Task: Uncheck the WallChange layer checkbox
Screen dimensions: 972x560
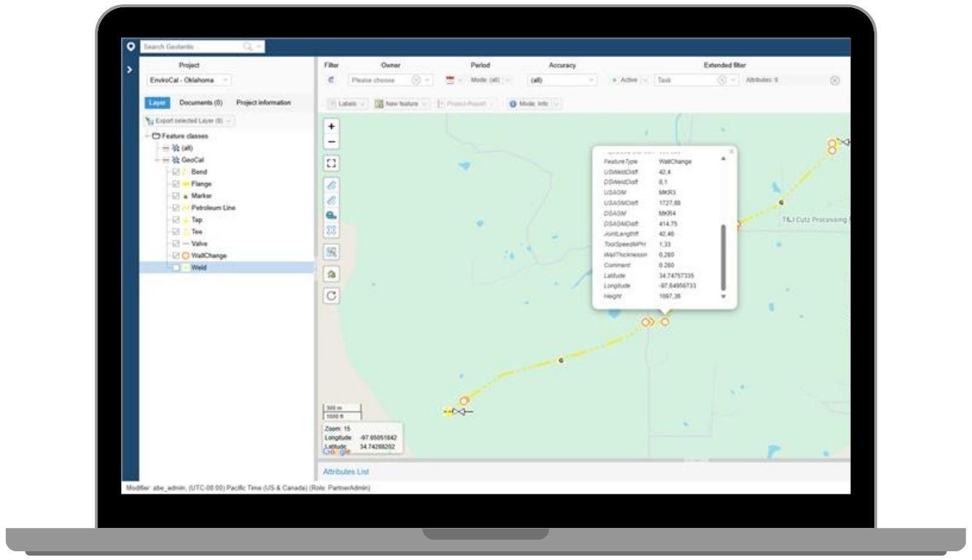Action: (x=176, y=256)
